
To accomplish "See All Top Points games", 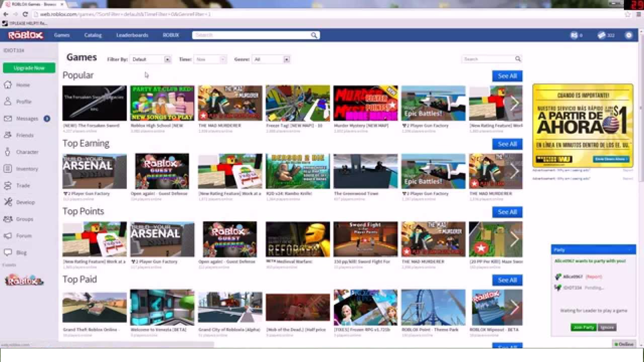I will click(x=507, y=212).
